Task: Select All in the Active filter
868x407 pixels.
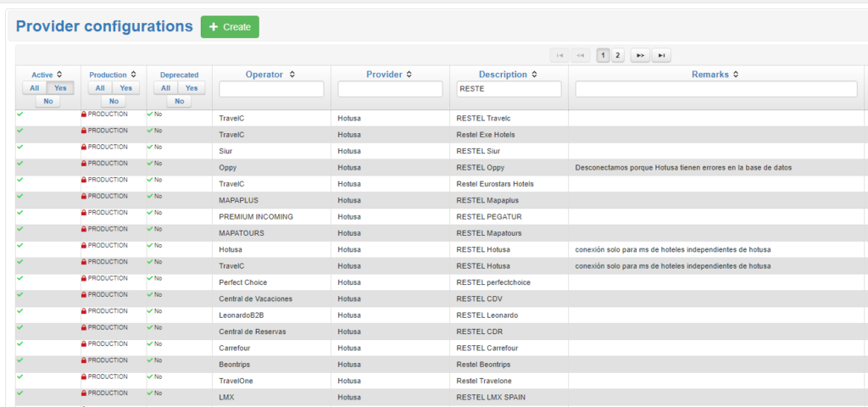Action: 34,88
